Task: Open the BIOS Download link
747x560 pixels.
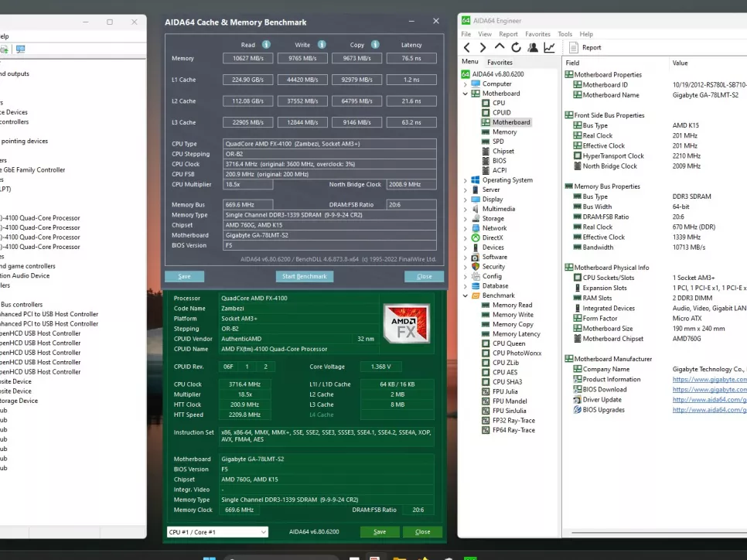Action: tap(709, 389)
